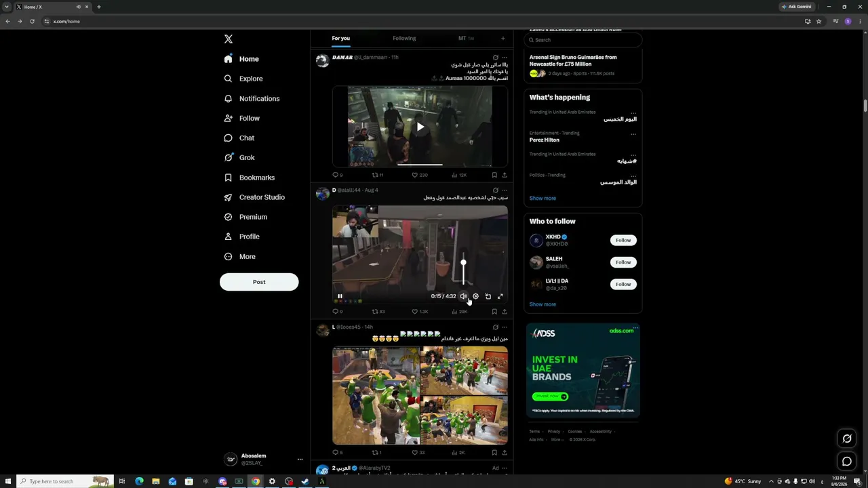Image resolution: width=868 pixels, height=488 pixels.
Task: Show more trends under What's happening
Action: pyautogui.click(x=542, y=199)
